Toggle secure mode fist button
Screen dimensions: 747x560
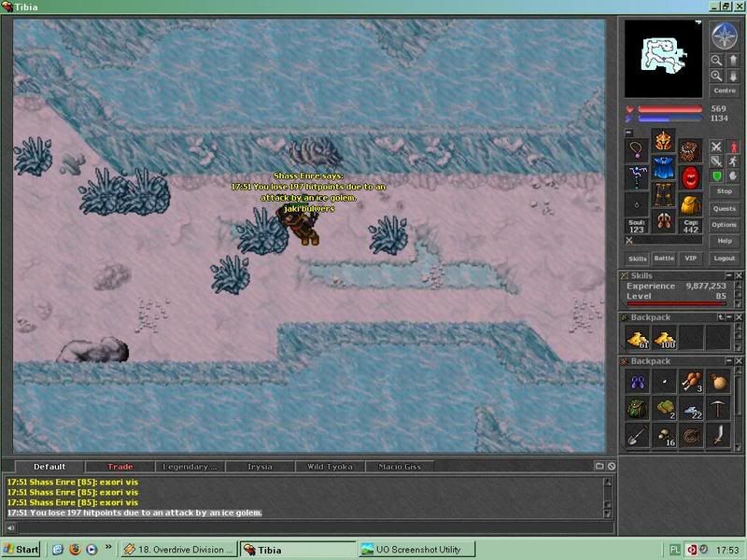pos(733,176)
